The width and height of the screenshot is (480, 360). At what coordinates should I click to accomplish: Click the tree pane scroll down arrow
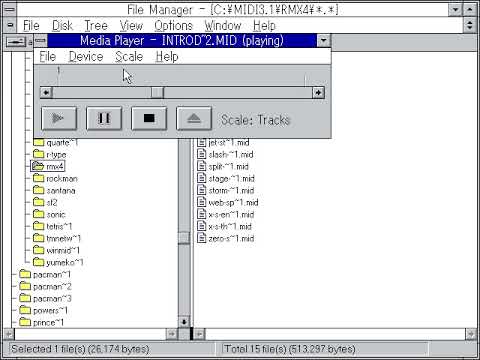click(184, 322)
